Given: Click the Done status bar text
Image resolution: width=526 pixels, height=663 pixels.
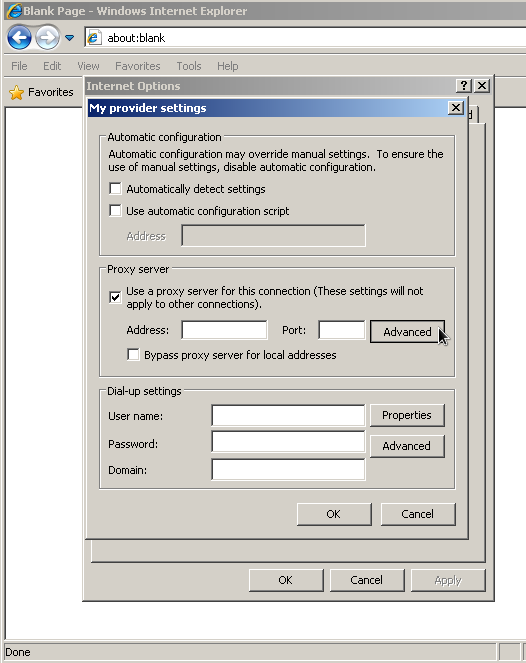Looking at the screenshot, I should click(x=18, y=652).
